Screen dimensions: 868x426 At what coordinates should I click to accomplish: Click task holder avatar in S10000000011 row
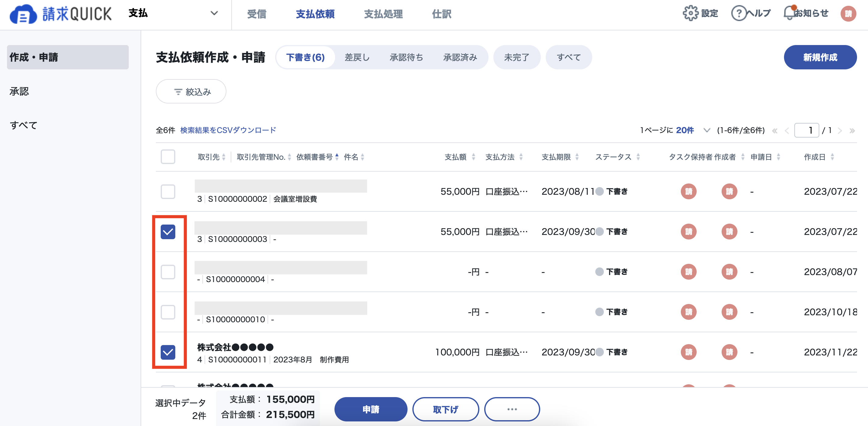point(688,352)
